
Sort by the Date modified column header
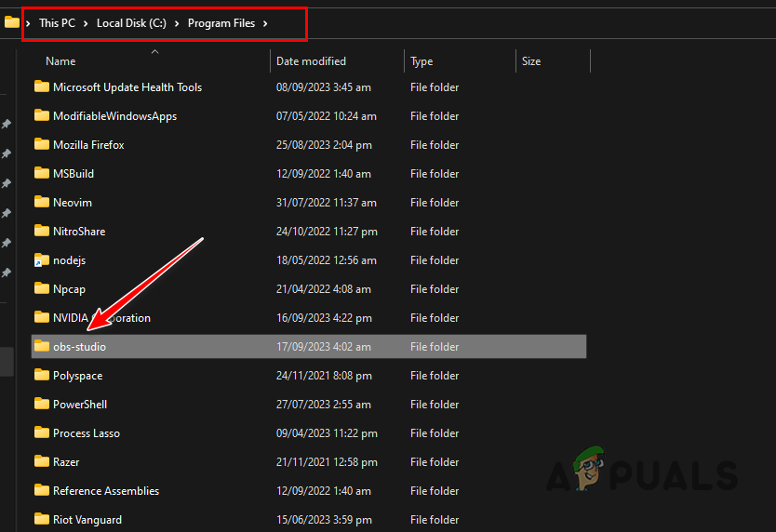311,60
